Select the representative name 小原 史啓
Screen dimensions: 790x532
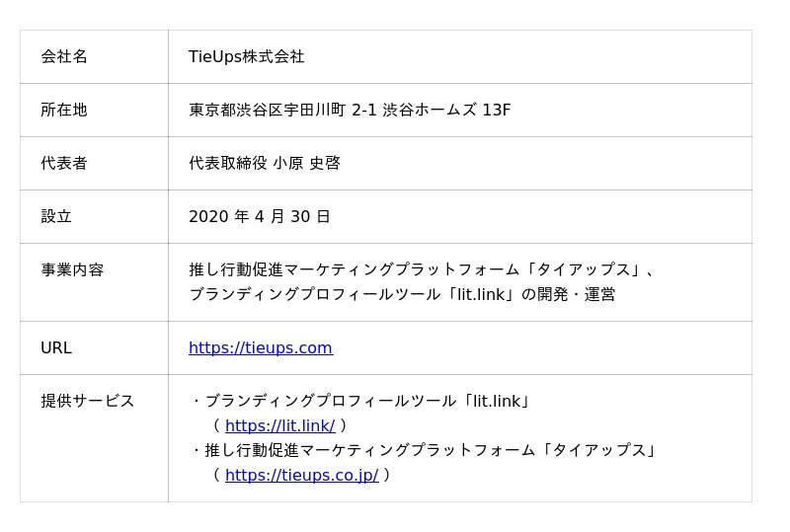(x=307, y=163)
